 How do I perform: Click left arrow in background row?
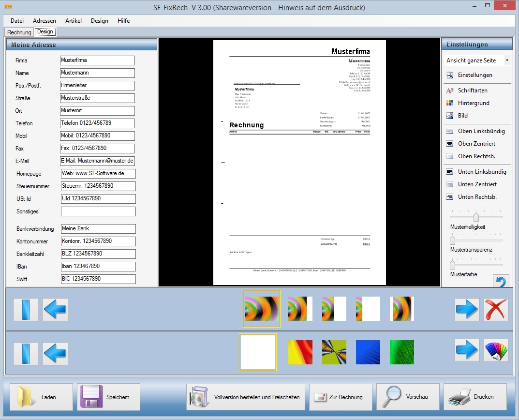[55, 353]
